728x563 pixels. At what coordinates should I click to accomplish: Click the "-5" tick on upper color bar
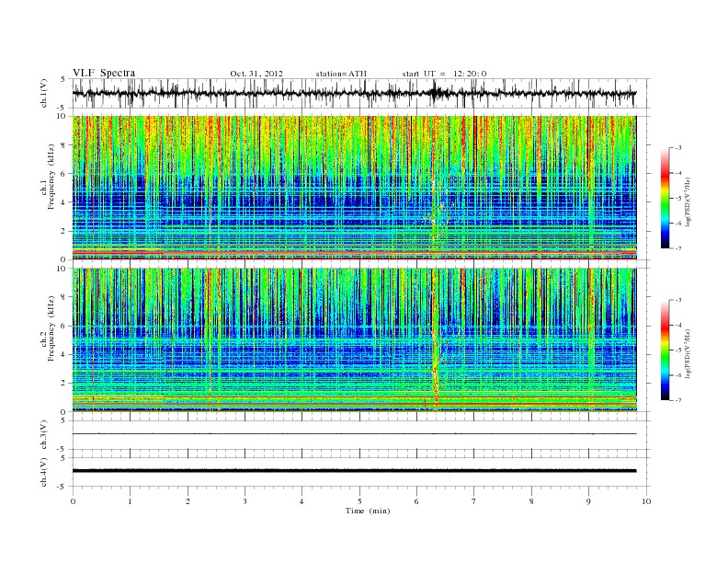point(678,199)
